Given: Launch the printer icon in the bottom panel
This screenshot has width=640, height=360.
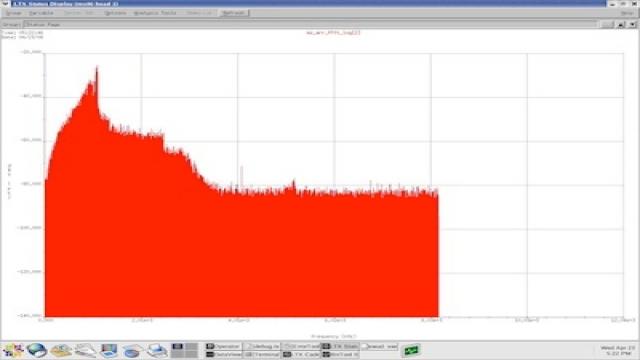Looking at the screenshot, I should click(157, 351).
